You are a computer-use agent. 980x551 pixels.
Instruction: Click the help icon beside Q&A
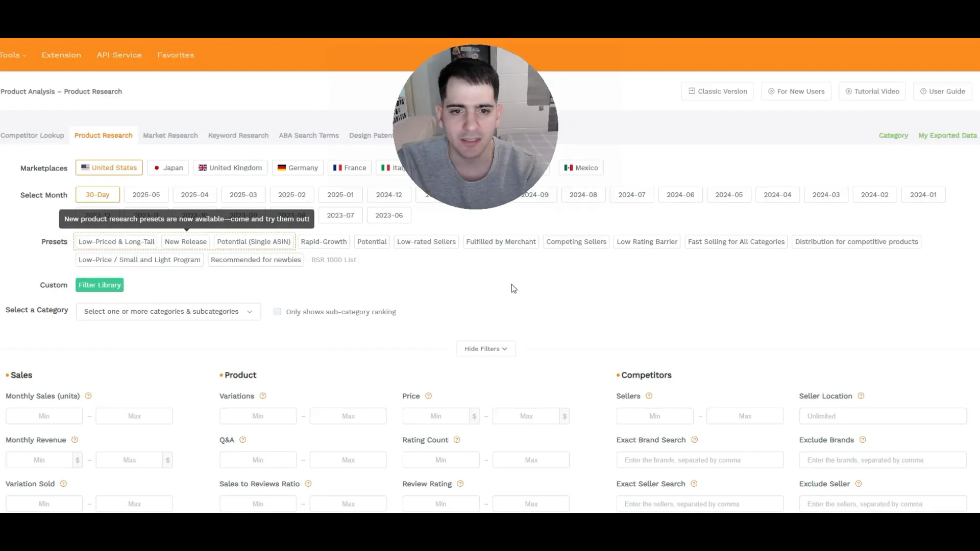pos(243,440)
